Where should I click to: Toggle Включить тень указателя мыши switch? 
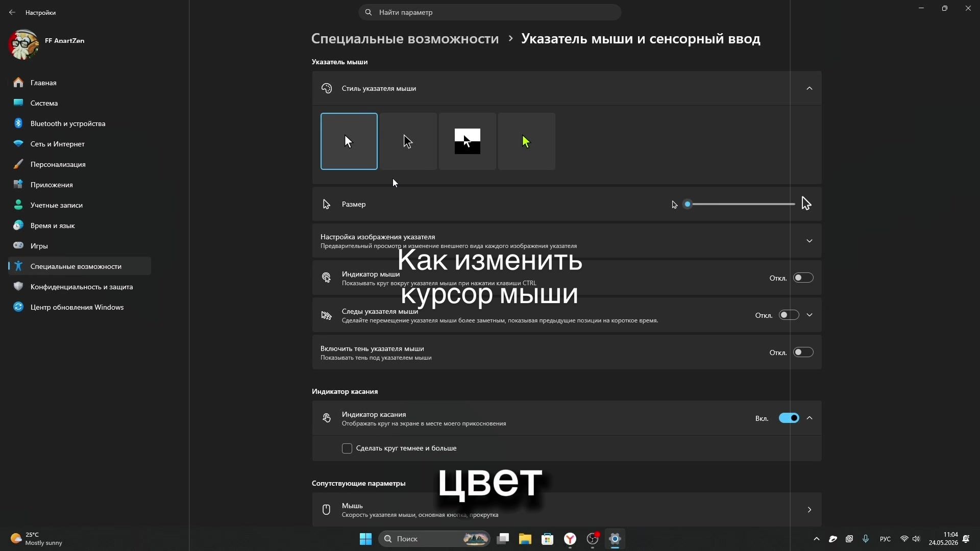[x=803, y=353]
